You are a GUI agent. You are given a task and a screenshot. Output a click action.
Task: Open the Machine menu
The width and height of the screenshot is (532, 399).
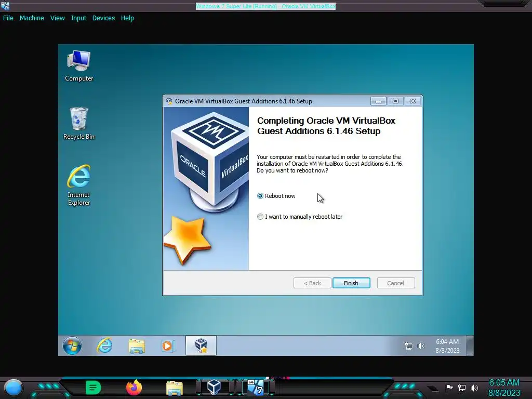click(32, 18)
